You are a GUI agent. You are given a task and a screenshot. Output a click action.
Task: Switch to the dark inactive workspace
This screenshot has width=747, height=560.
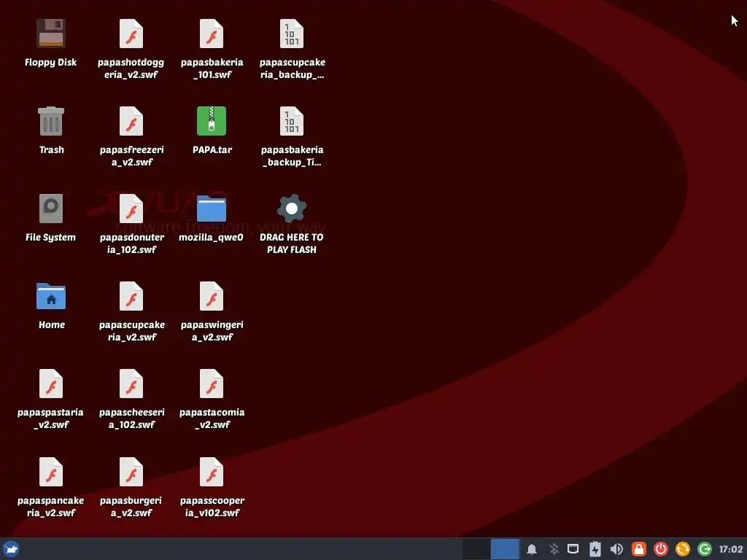tap(476, 549)
